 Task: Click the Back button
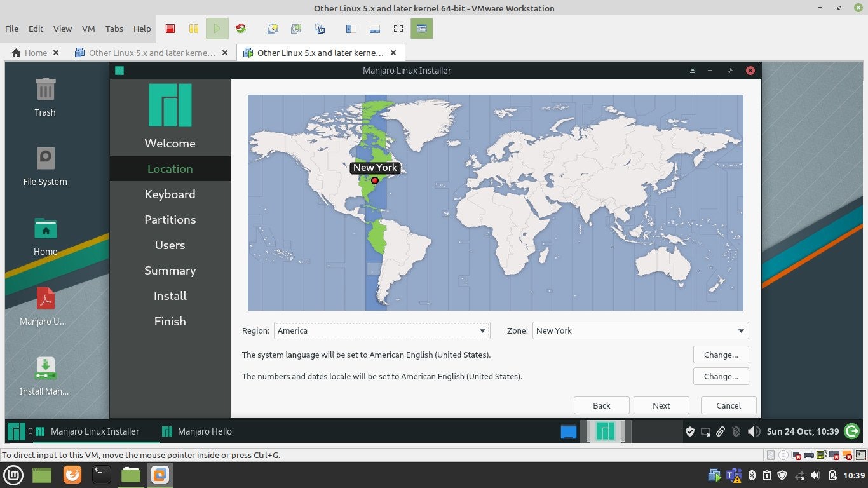point(602,405)
